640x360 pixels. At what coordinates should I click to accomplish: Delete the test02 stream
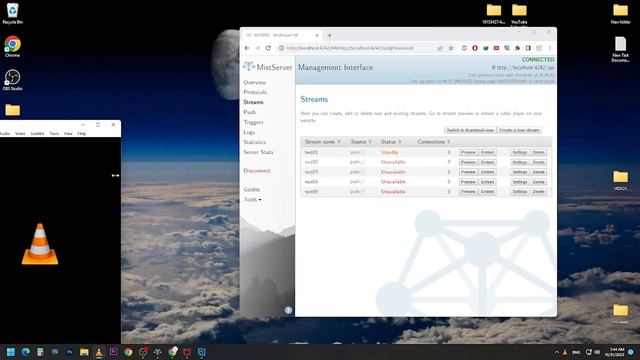click(538, 162)
